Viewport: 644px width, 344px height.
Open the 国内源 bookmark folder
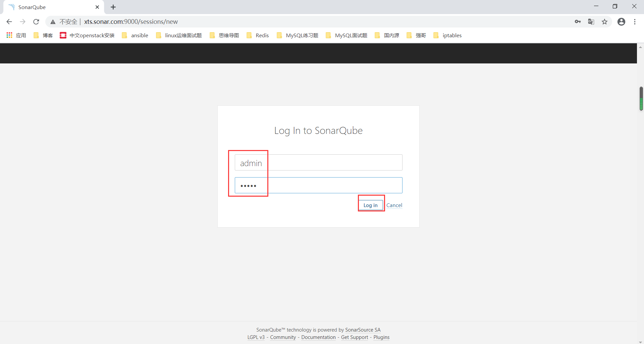387,35
